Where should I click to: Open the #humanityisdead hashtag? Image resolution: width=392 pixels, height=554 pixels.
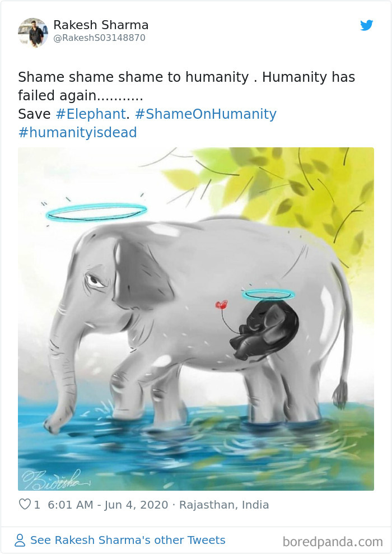77,132
